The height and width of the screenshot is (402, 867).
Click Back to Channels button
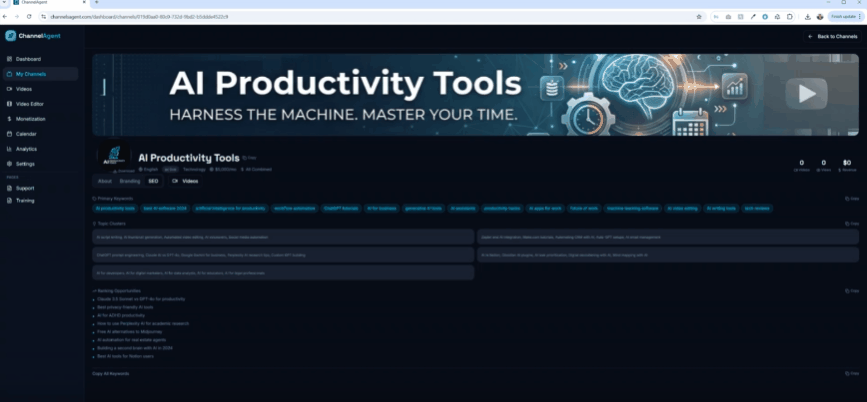click(x=832, y=36)
